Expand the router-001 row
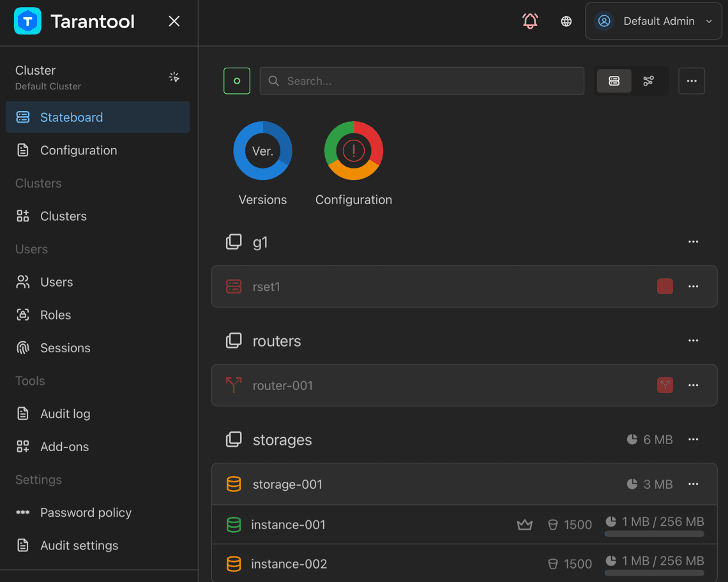728x582 pixels. pyautogui.click(x=464, y=385)
